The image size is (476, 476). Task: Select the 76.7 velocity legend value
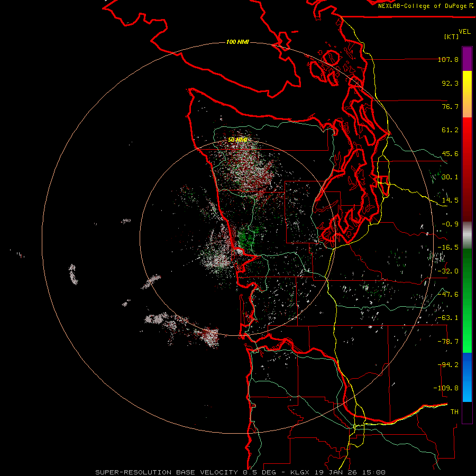click(450, 106)
